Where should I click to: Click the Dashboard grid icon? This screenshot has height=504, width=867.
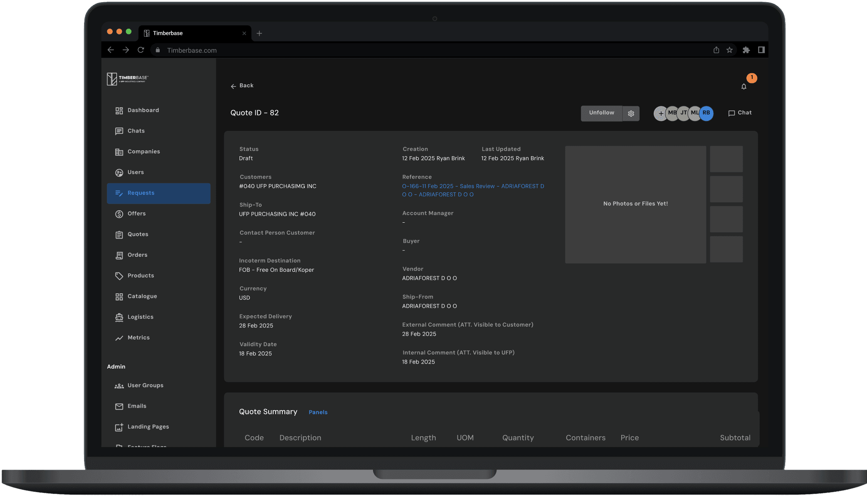pos(119,111)
